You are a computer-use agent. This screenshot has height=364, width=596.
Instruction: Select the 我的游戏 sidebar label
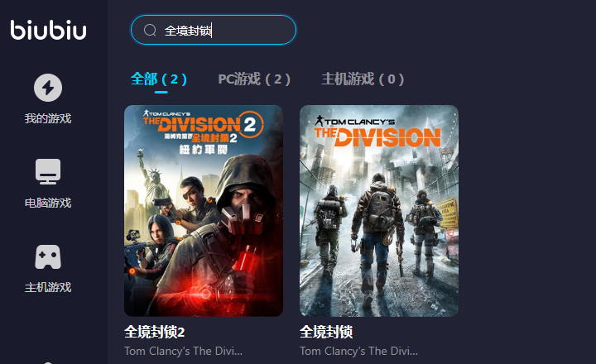tap(48, 118)
